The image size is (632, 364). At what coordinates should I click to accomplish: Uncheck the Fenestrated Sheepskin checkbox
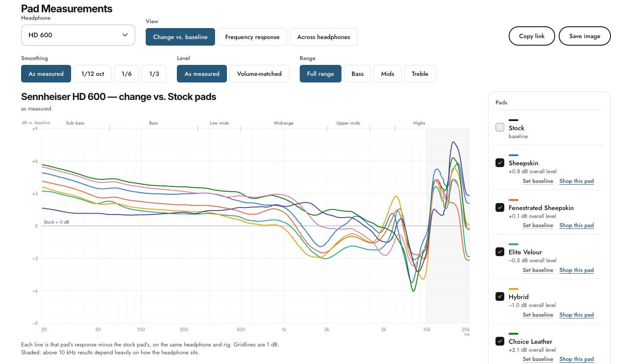pyautogui.click(x=500, y=207)
